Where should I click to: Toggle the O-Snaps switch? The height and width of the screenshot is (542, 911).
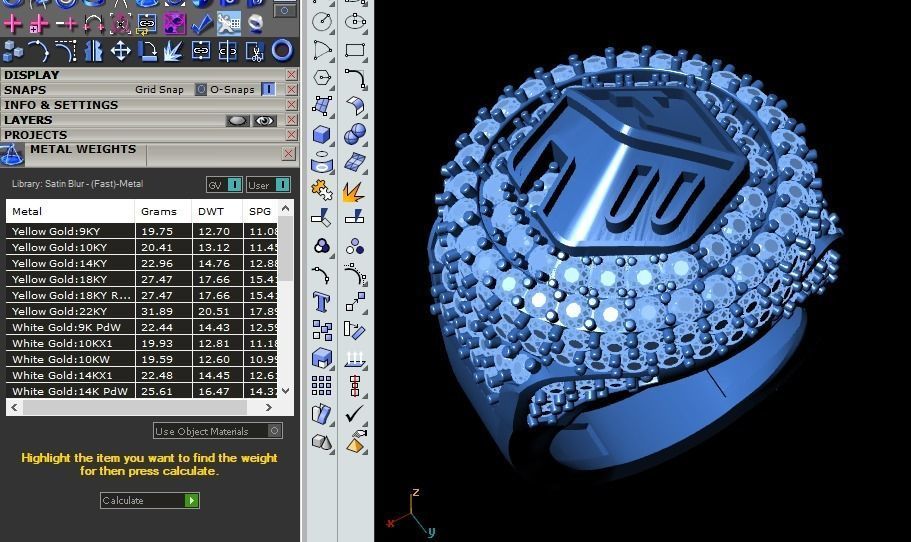[268, 89]
